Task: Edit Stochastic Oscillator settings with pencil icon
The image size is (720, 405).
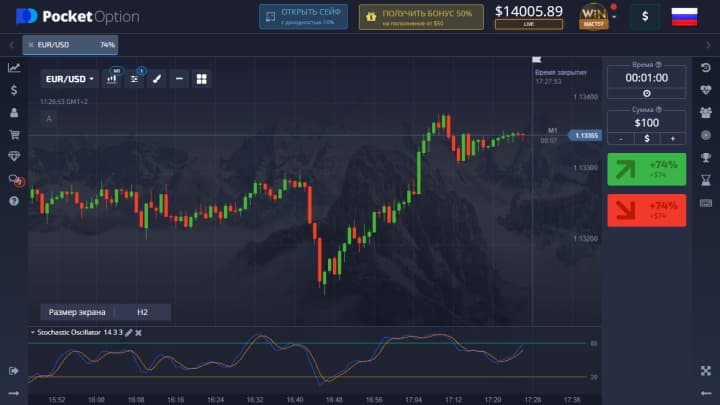Action: pos(128,332)
